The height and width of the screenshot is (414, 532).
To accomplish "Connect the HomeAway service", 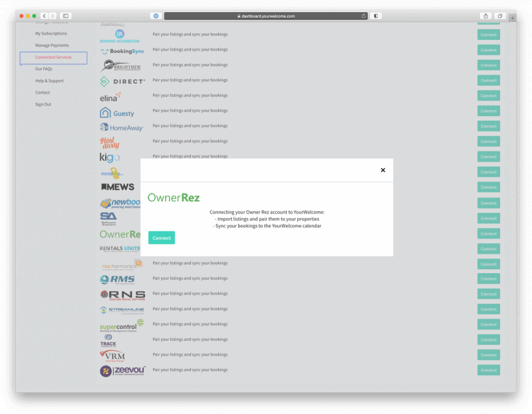I will coord(488,126).
